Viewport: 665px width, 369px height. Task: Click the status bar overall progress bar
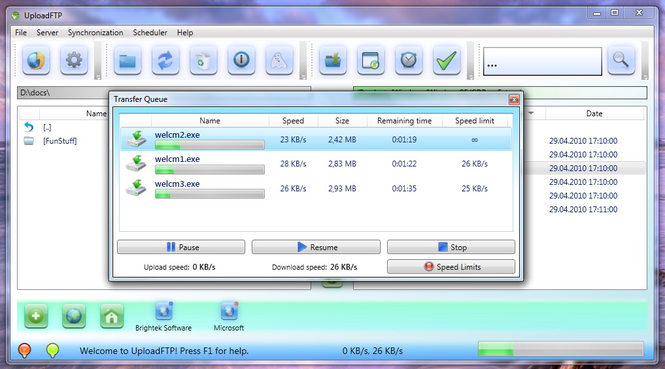(x=561, y=350)
